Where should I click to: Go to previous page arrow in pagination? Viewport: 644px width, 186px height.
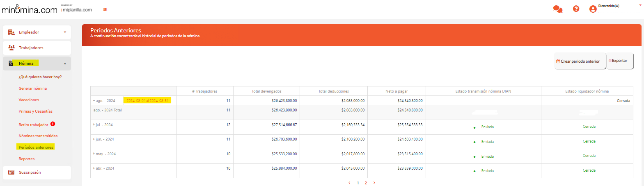point(349,183)
